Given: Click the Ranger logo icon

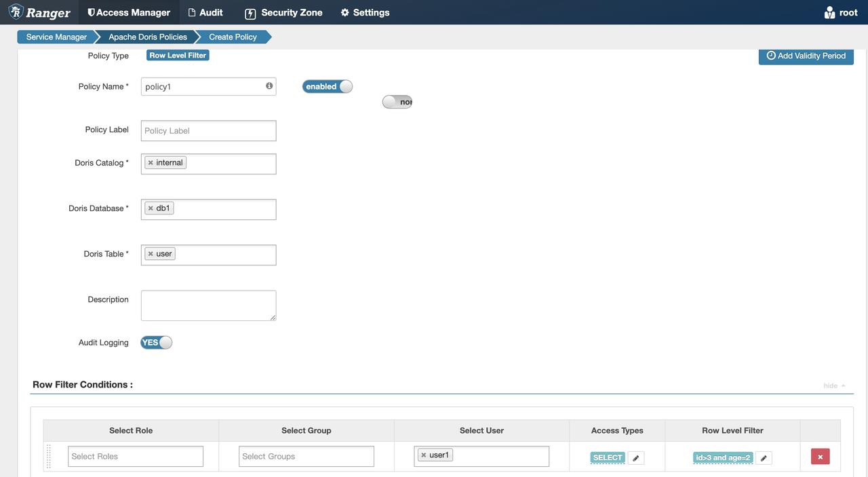Looking at the screenshot, I should pyautogui.click(x=16, y=12).
